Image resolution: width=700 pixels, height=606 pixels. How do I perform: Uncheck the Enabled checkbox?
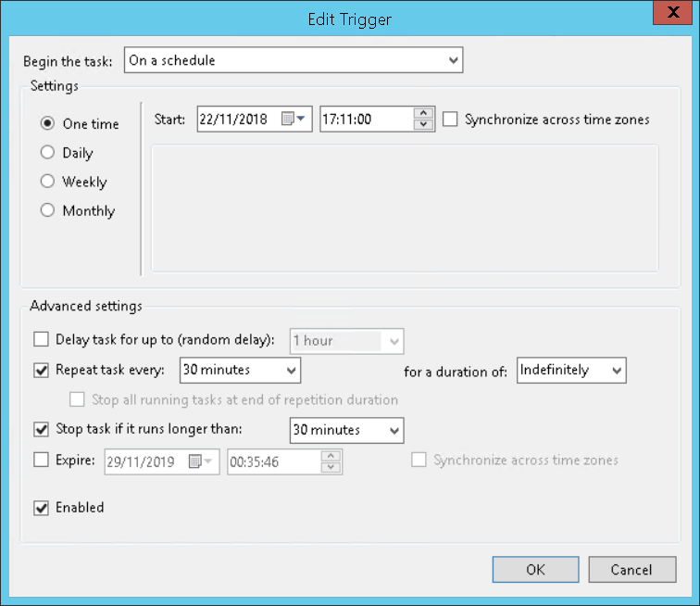41,508
